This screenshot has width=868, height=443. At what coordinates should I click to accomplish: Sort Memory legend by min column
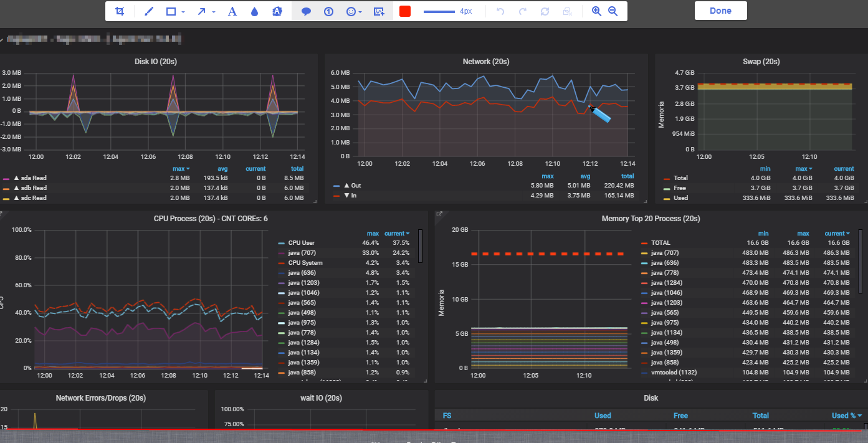pos(763,234)
